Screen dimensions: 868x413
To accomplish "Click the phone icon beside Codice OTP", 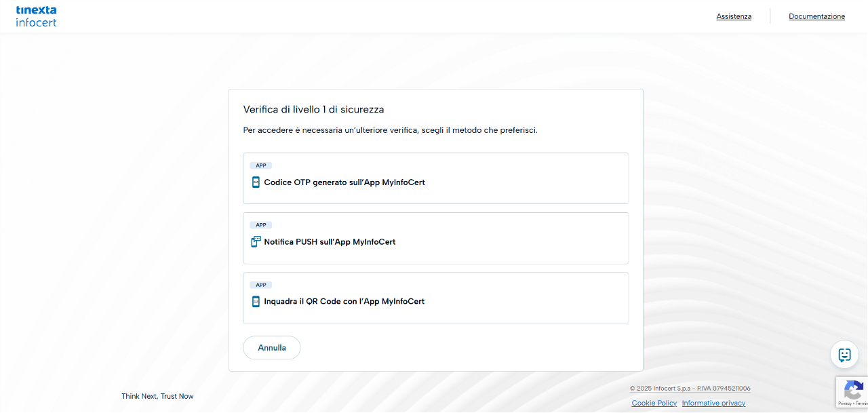I will (x=256, y=182).
